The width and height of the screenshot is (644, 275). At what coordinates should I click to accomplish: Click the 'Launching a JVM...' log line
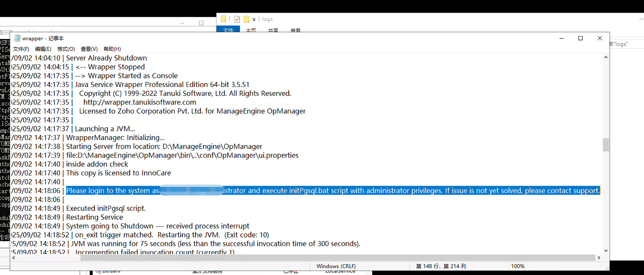point(105,129)
